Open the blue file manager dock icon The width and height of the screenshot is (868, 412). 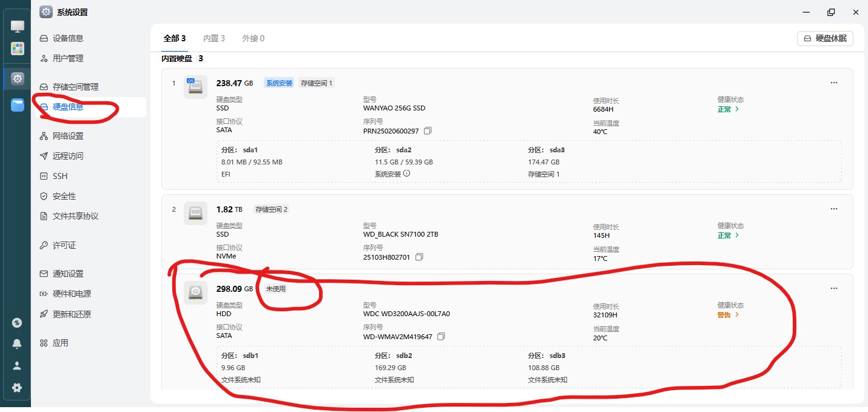pos(18,105)
